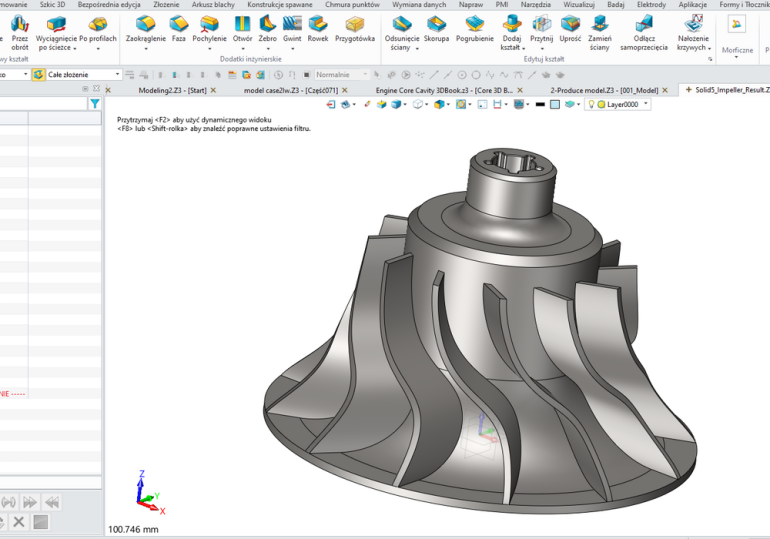Screen dimensions: 770x539
Task: Use the Uprość simplify tool
Action: point(570,28)
